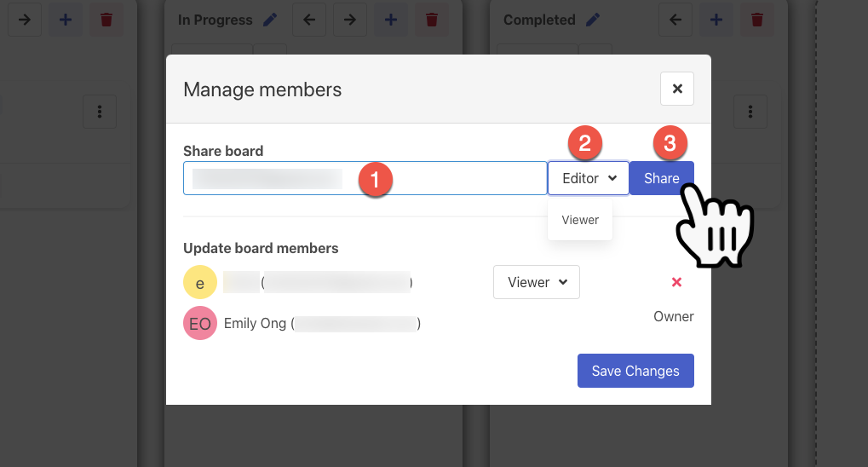Add a card to the leftmost column
Viewport: 868px width, 467px height.
pyautogui.click(x=66, y=20)
